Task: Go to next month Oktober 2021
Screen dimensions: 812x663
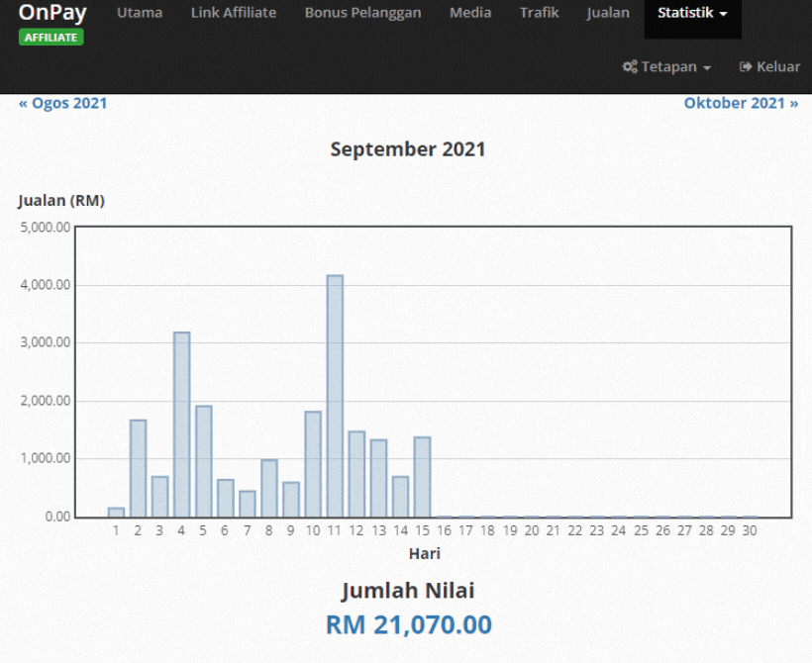Action: (741, 103)
